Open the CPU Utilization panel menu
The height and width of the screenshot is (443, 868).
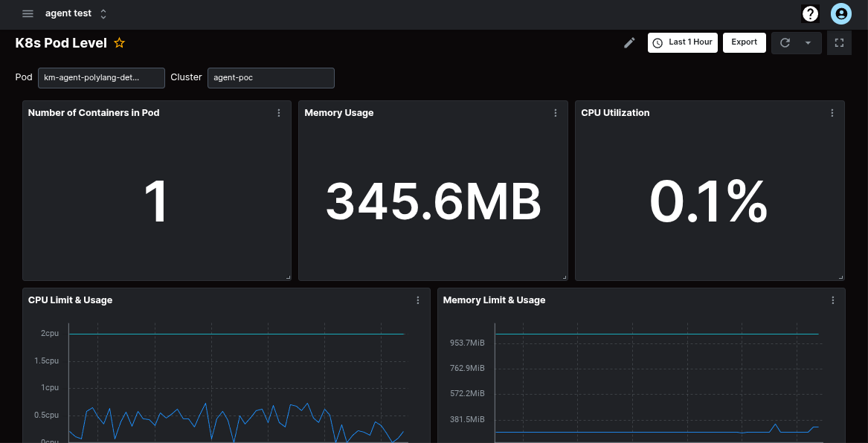coord(832,112)
